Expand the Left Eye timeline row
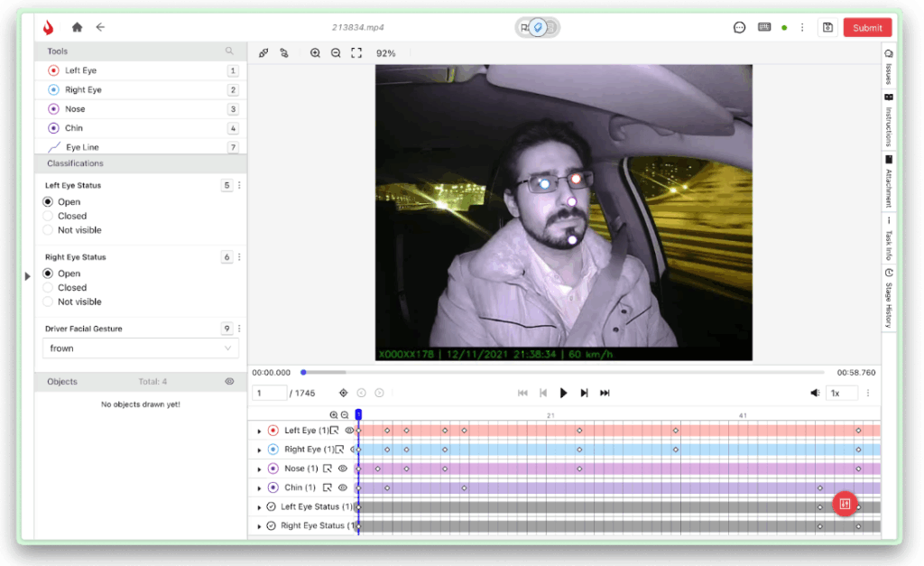The height and width of the screenshot is (566, 924). click(x=259, y=431)
